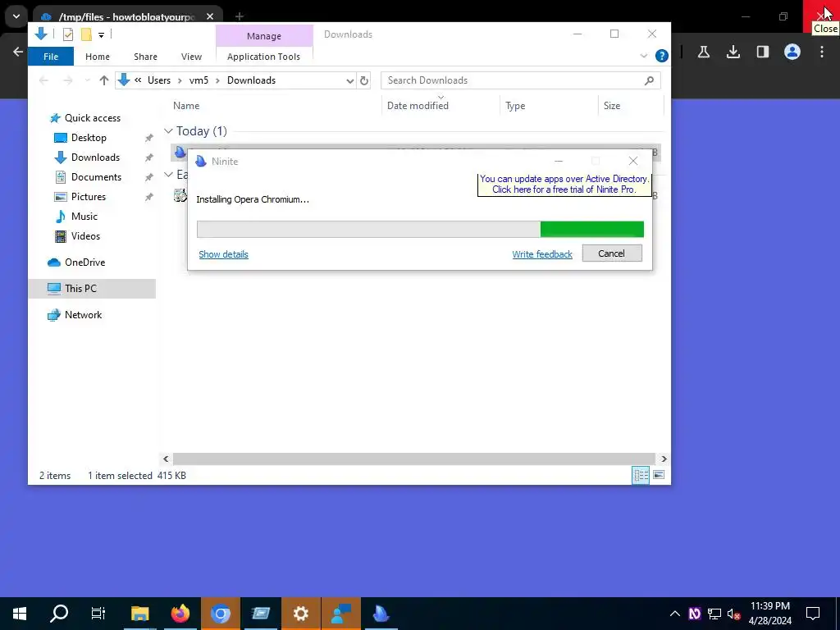
Task: Unpin Desktop using its pin icon
Action: point(149,138)
